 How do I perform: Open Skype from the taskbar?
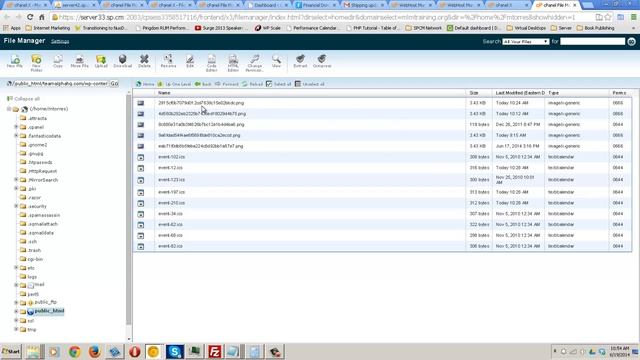coord(175,351)
